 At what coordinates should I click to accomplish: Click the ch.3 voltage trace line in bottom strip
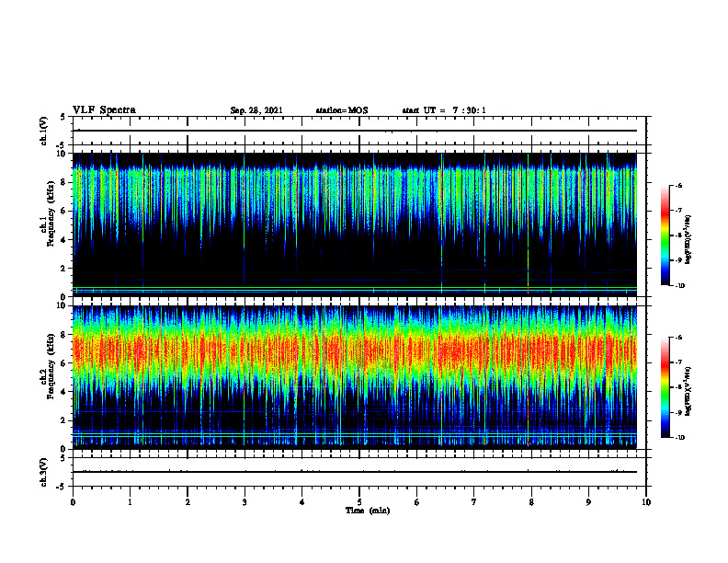(x=355, y=472)
